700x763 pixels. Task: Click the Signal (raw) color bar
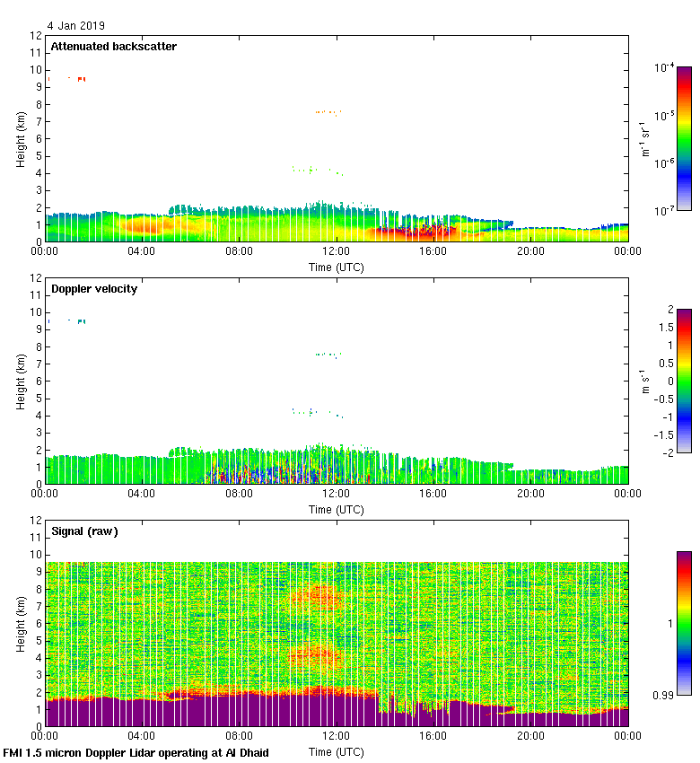684,622
